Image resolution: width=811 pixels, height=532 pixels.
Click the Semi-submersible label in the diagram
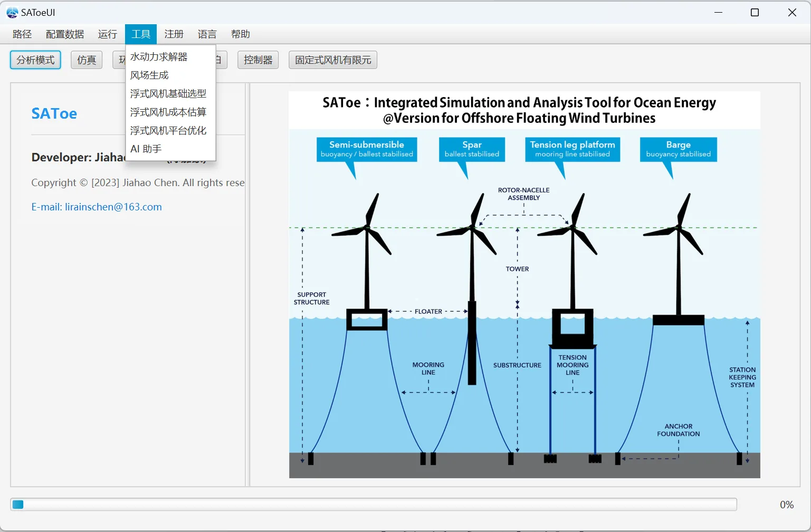pos(367,149)
